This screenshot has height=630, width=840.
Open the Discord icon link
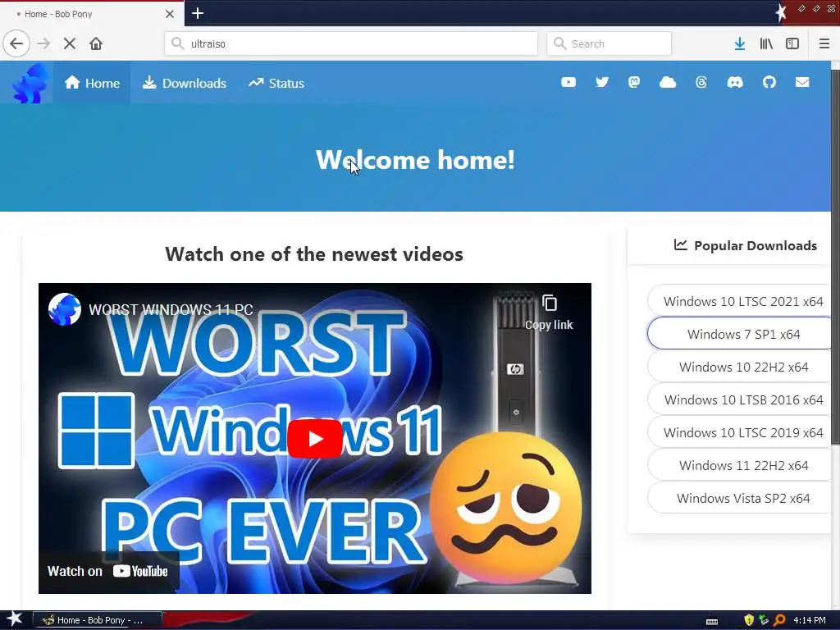pyautogui.click(x=735, y=82)
